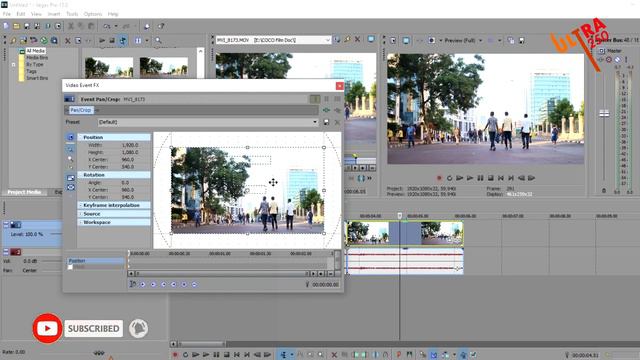Click the Open project folder icon
Viewport: 640px width, 360px height.
click(x=16, y=26)
